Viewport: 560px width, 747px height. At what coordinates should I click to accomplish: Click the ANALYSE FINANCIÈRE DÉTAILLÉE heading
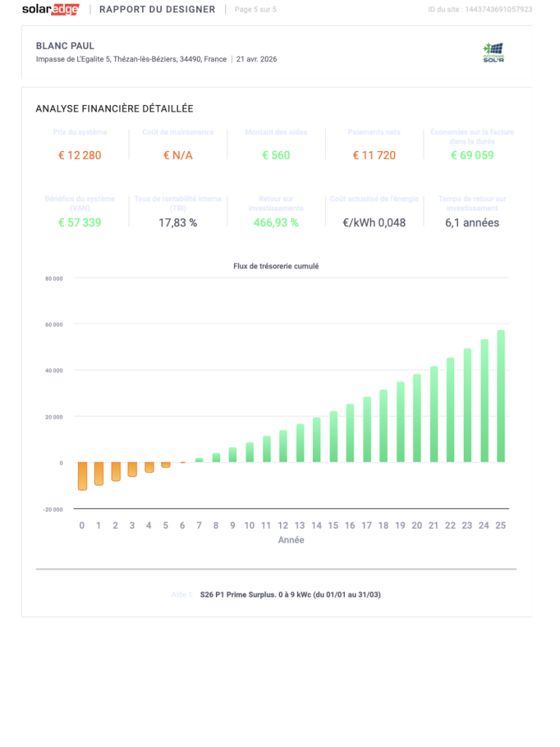[114, 109]
